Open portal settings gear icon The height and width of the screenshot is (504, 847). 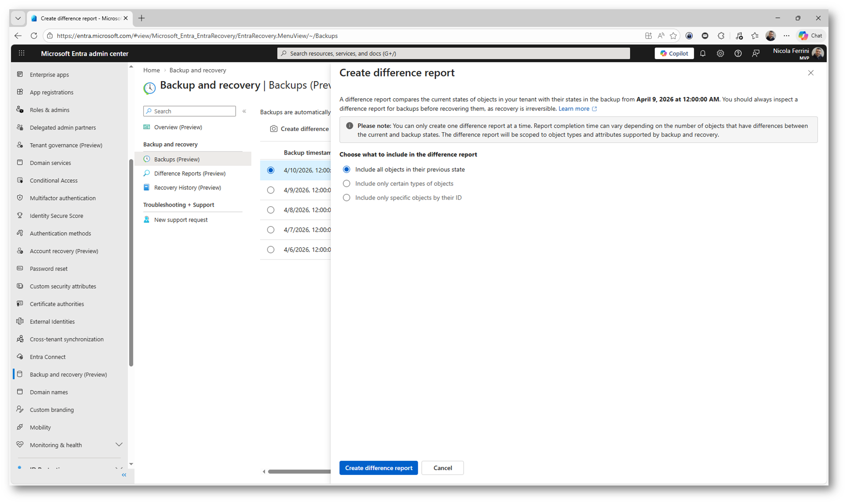[720, 53]
